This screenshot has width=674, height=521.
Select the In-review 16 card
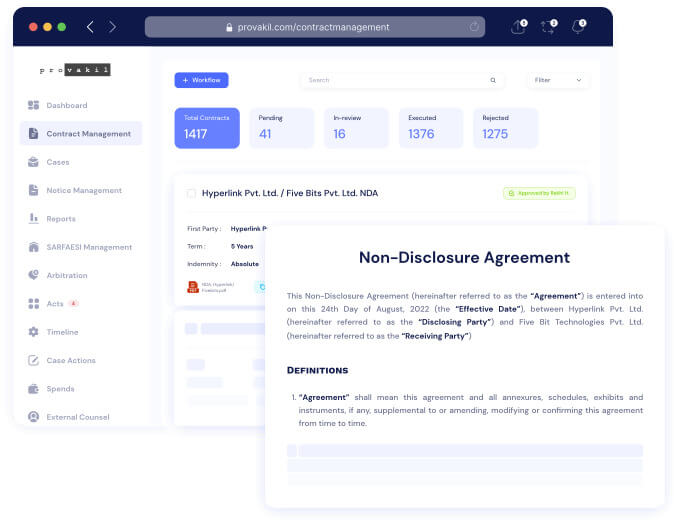[356, 128]
